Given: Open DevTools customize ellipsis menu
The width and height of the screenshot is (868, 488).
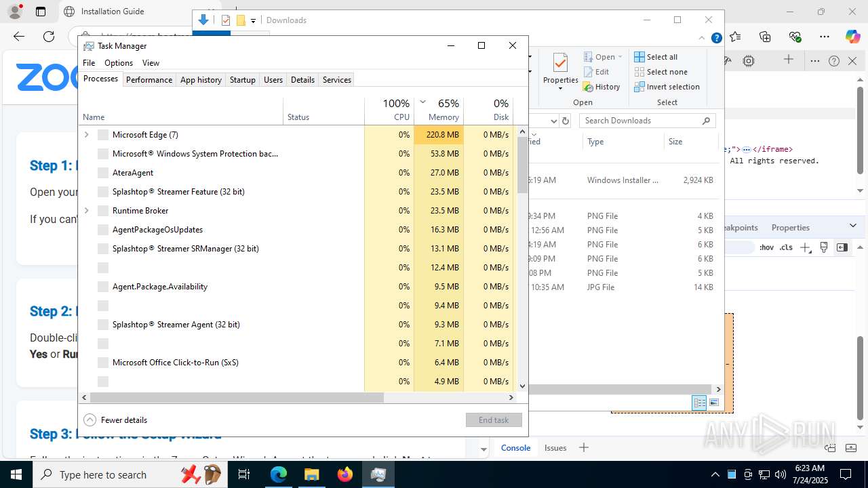Looking at the screenshot, I should click(815, 61).
